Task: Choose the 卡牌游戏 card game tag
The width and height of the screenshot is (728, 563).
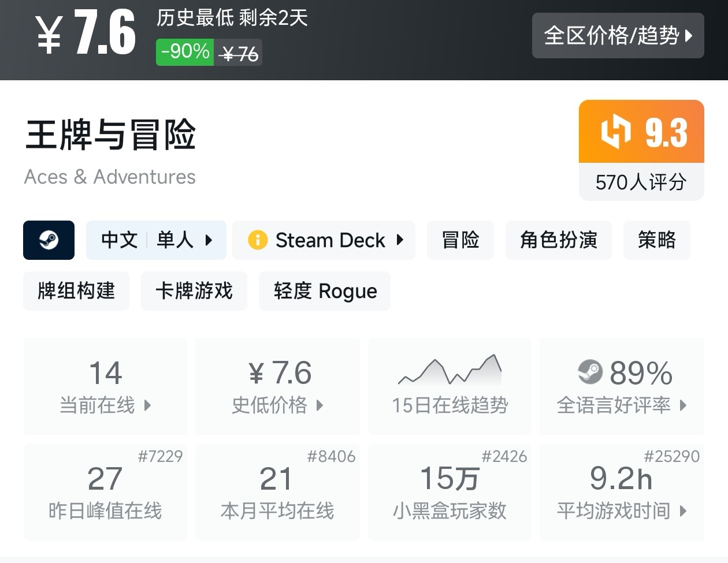Action: coord(194,291)
